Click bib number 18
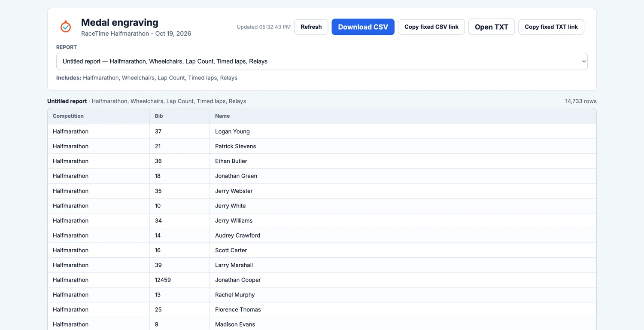This screenshot has height=330, width=644. click(x=158, y=176)
